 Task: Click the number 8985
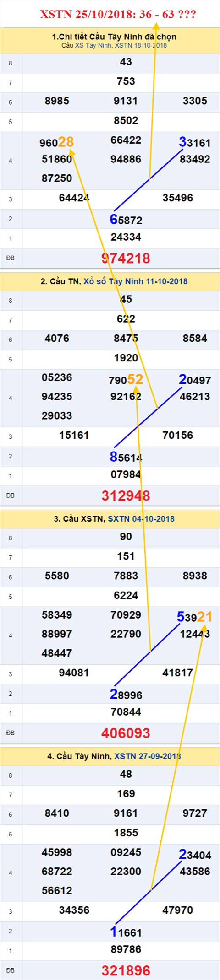[57, 101]
